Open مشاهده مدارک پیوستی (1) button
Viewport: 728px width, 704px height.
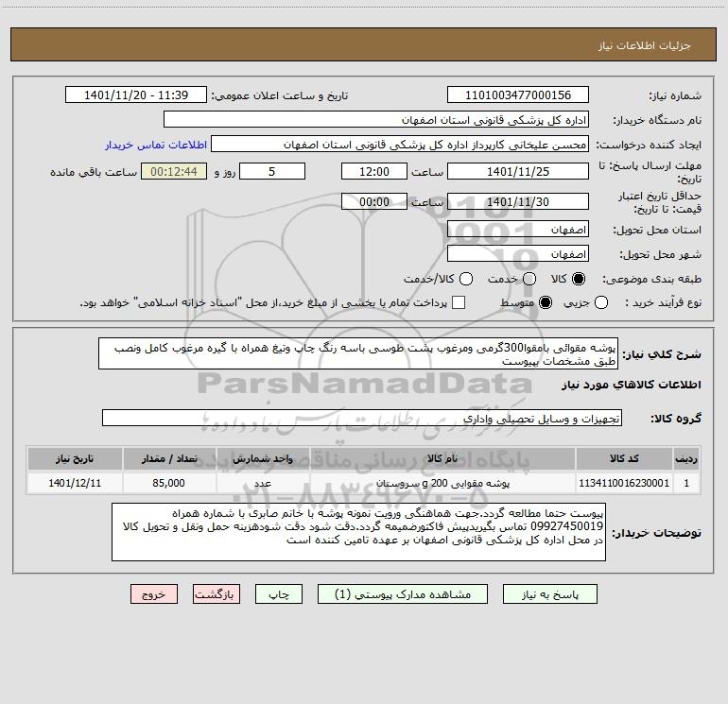point(403,594)
